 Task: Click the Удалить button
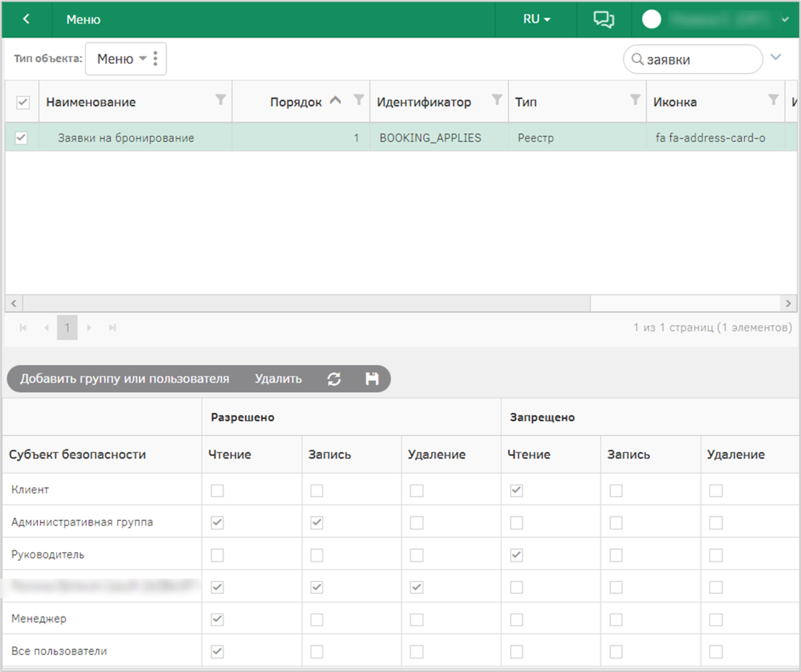pos(278,378)
